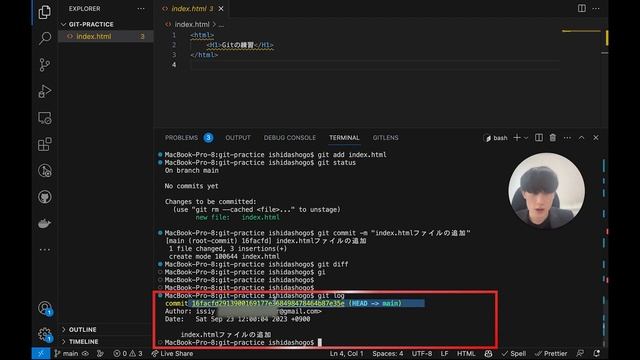
Task: Split the editor right
Action: coord(582,9)
